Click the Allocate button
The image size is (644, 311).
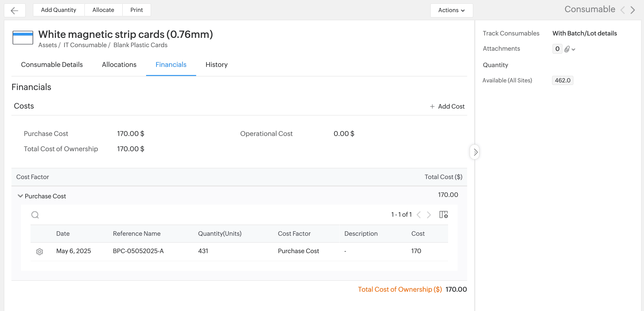pyautogui.click(x=103, y=10)
